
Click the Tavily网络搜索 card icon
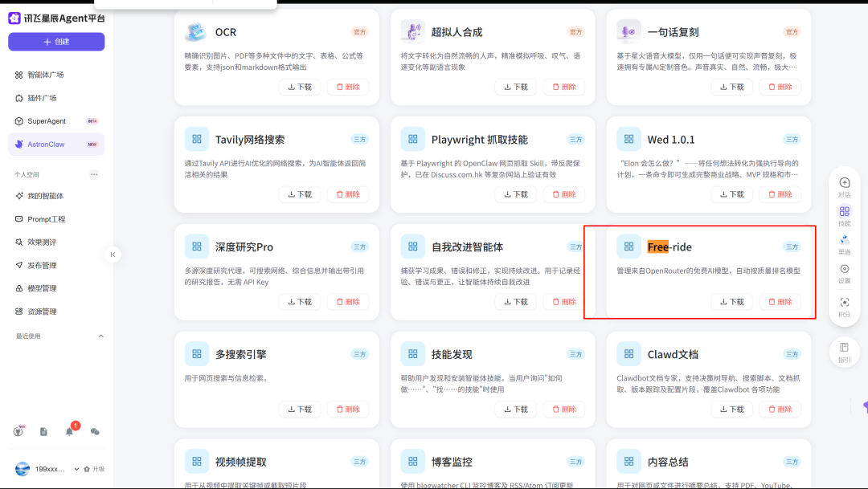[x=197, y=140]
